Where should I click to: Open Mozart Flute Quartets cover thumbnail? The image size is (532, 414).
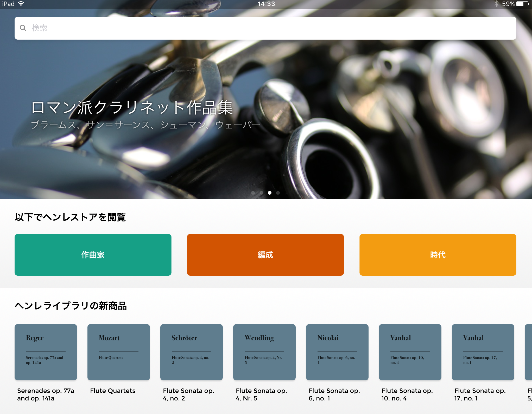pos(119,352)
